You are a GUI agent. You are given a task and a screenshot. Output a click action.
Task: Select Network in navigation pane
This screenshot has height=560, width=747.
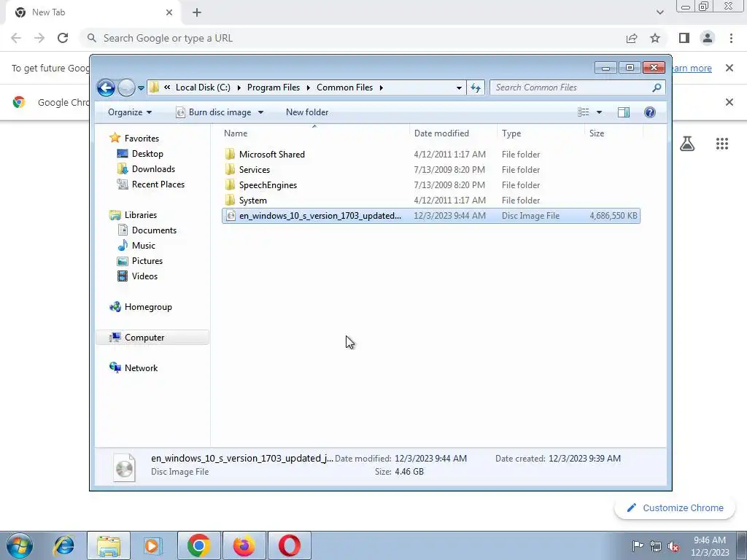[x=141, y=367]
